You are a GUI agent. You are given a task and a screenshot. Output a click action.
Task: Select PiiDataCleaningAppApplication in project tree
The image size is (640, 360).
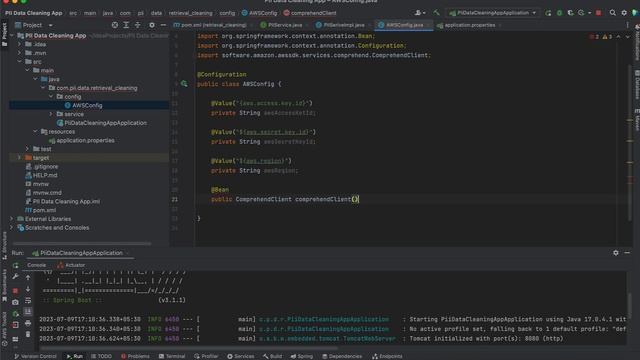pos(102,123)
